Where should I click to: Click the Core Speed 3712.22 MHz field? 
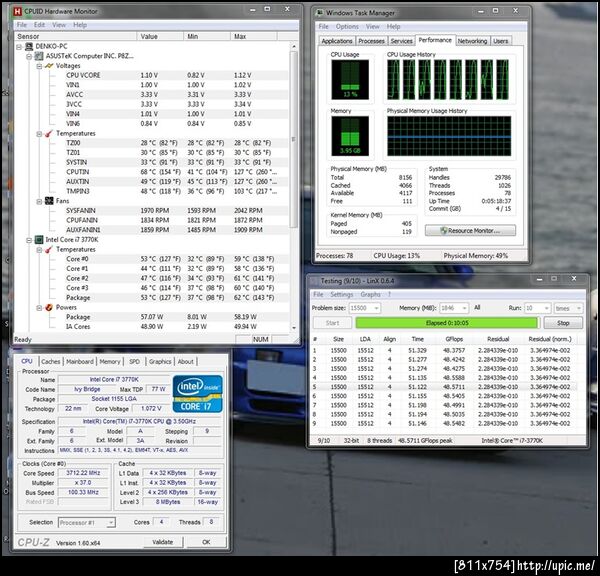click(x=83, y=473)
